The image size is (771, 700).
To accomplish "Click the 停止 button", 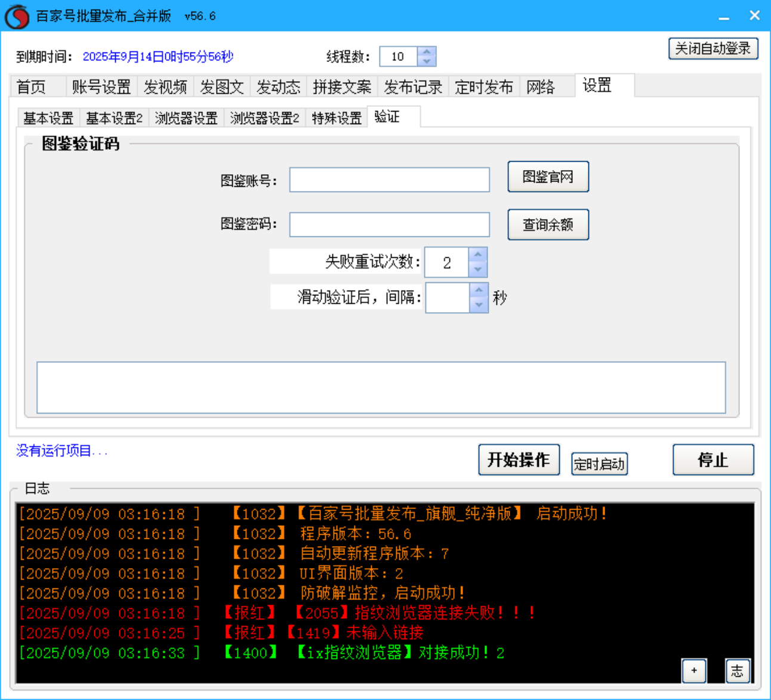I will pos(713,460).
